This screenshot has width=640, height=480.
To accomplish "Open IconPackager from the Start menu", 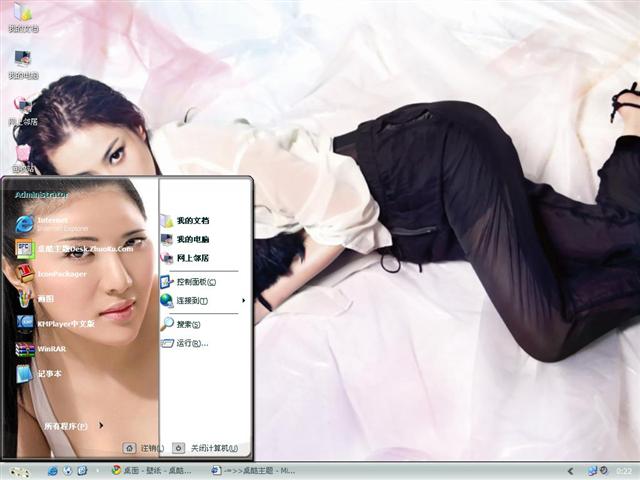I will point(51,274).
